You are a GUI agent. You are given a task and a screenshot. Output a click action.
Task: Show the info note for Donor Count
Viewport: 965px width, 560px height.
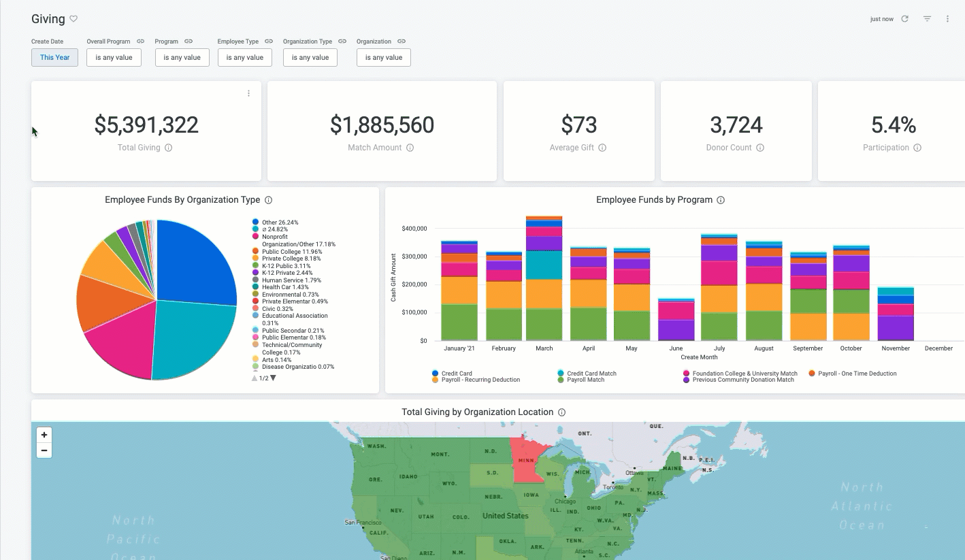[760, 148]
